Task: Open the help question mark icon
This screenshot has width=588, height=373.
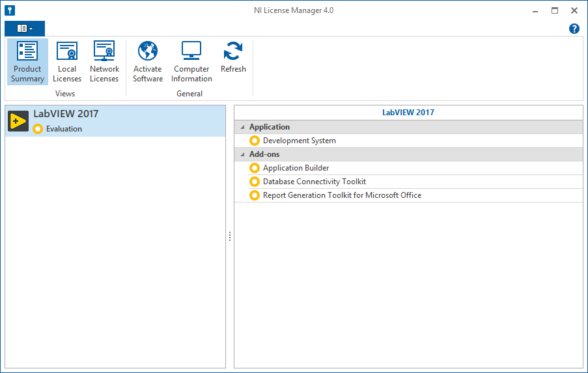Action: pyautogui.click(x=574, y=29)
